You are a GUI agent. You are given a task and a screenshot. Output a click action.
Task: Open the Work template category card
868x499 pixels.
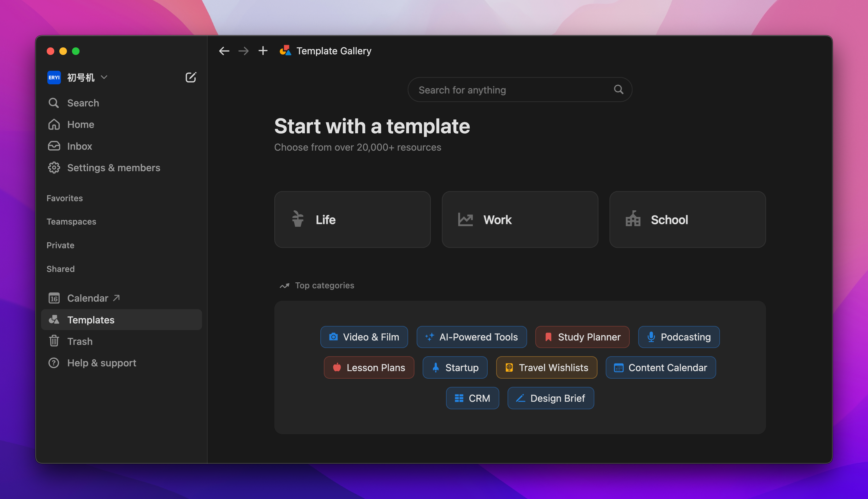coord(520,220)
